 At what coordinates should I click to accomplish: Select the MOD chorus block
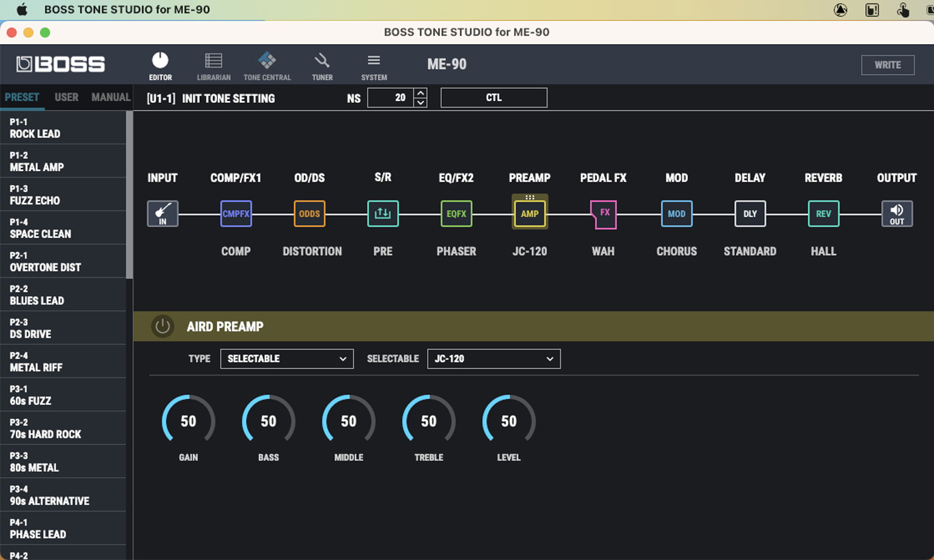pos(677,214)
